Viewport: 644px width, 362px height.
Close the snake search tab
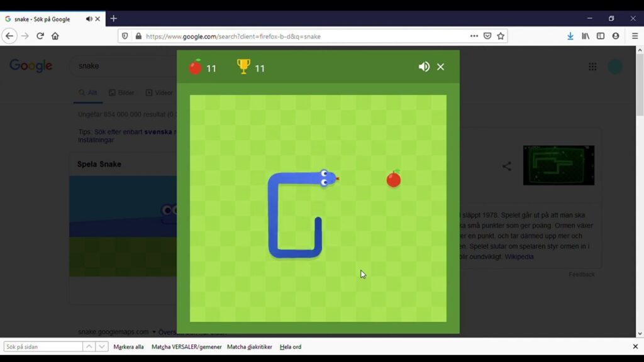point(97,19)
